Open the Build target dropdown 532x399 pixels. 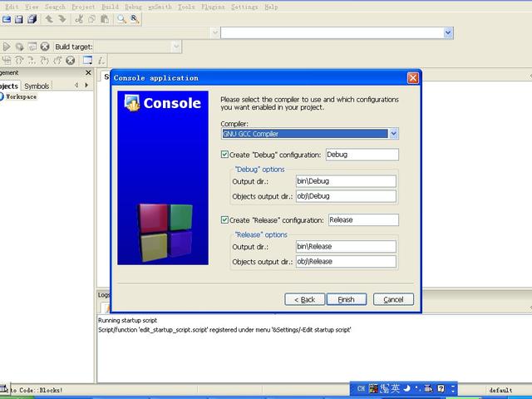coord(175,47)
